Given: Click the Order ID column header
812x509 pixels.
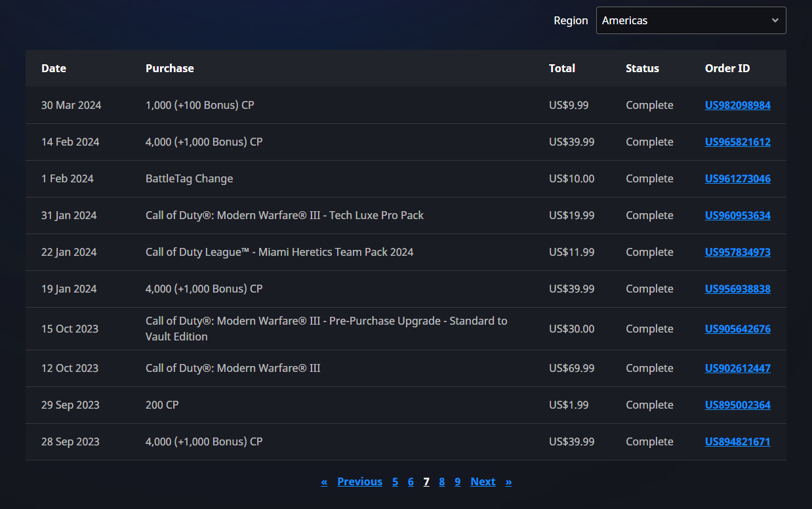Looking at the screenshot, I should click(727, 68).
